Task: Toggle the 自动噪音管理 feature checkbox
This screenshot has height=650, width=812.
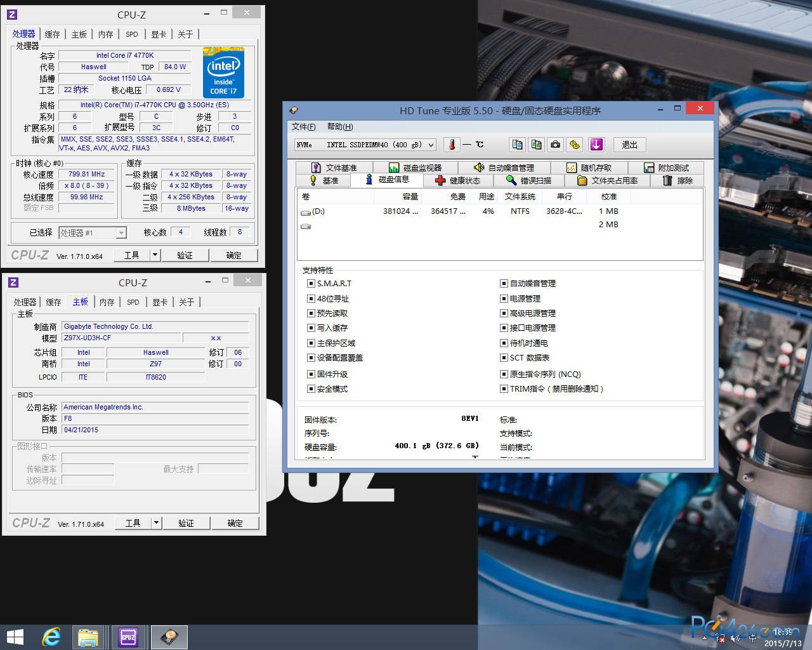Action: 504,284
